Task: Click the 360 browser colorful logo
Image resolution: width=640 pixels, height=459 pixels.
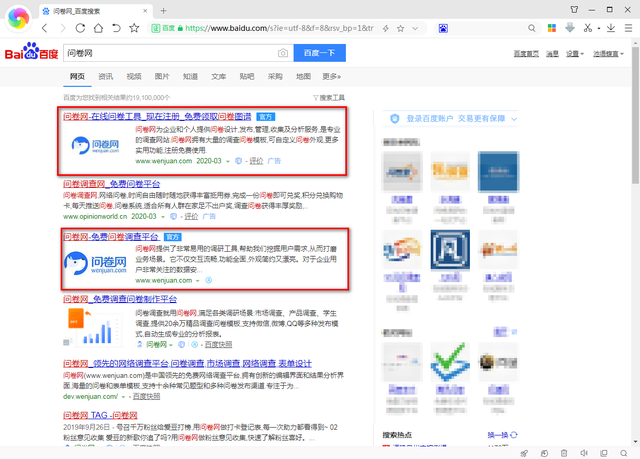Action: pyautogui.click(x=18, y=18)
